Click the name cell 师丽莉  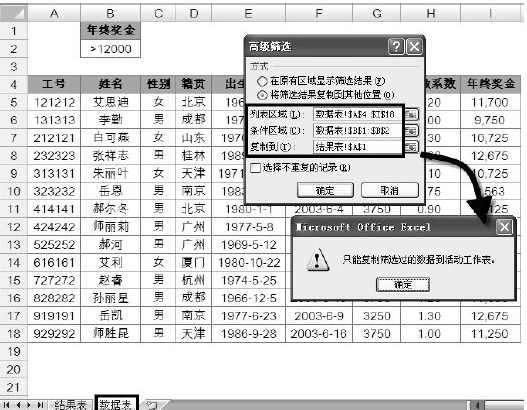pyautogui.click(x=110, y=227)
